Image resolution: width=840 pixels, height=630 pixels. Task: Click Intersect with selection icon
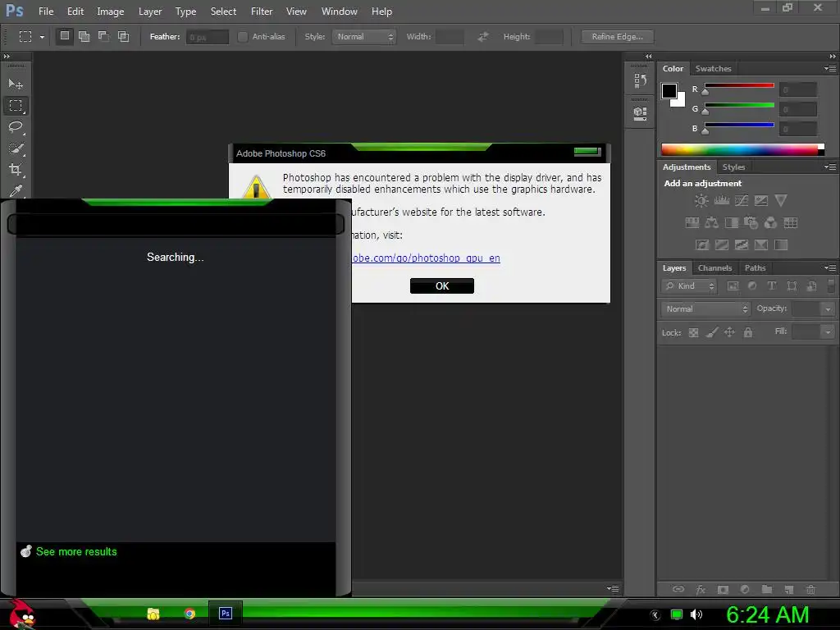(123, 36)
